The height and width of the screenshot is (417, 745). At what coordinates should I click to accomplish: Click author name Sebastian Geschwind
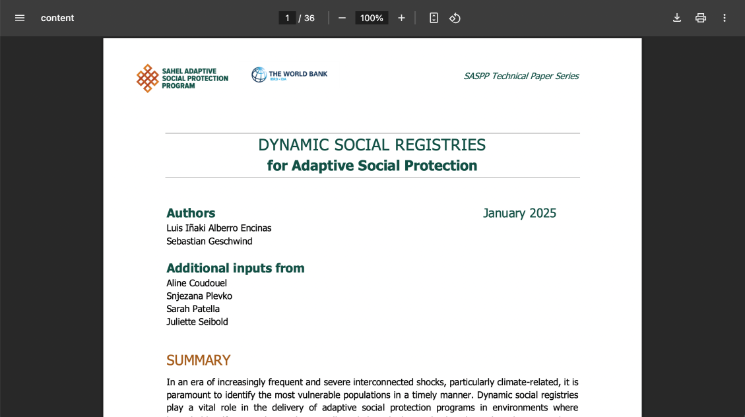tap(210, 241)
